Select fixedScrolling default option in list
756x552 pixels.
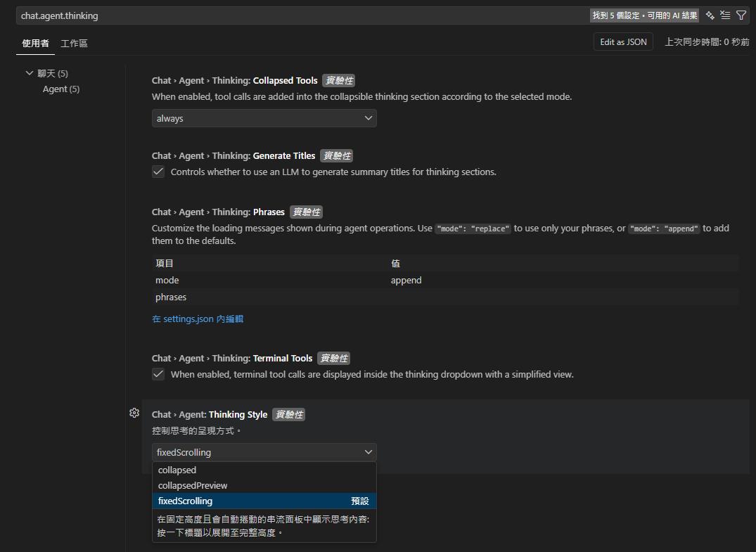click(186, 501)
